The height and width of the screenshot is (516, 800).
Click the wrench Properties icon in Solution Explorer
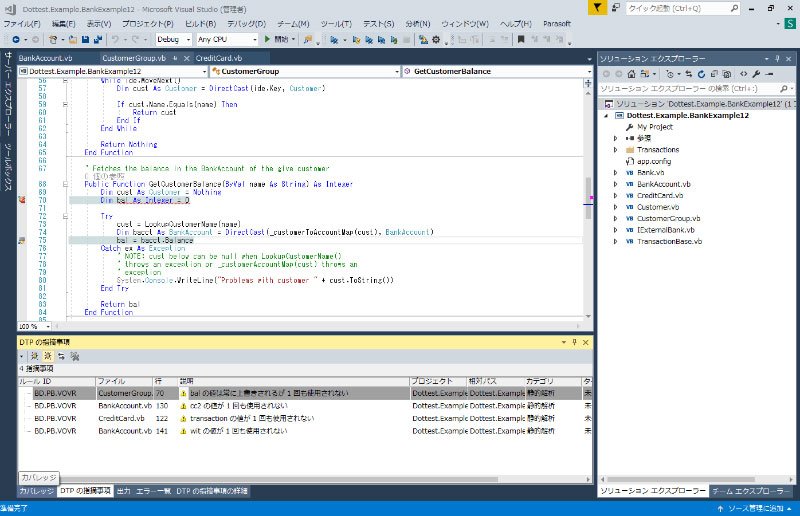pos(757,74)
